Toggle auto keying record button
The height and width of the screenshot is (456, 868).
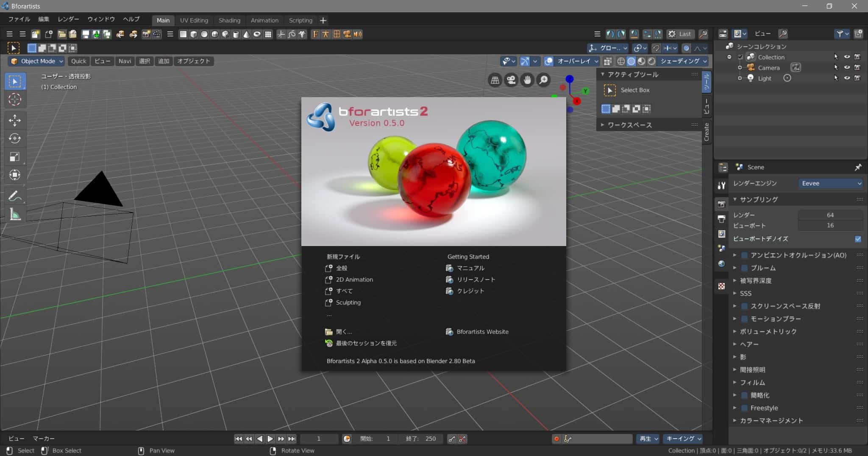click(556, 439)
